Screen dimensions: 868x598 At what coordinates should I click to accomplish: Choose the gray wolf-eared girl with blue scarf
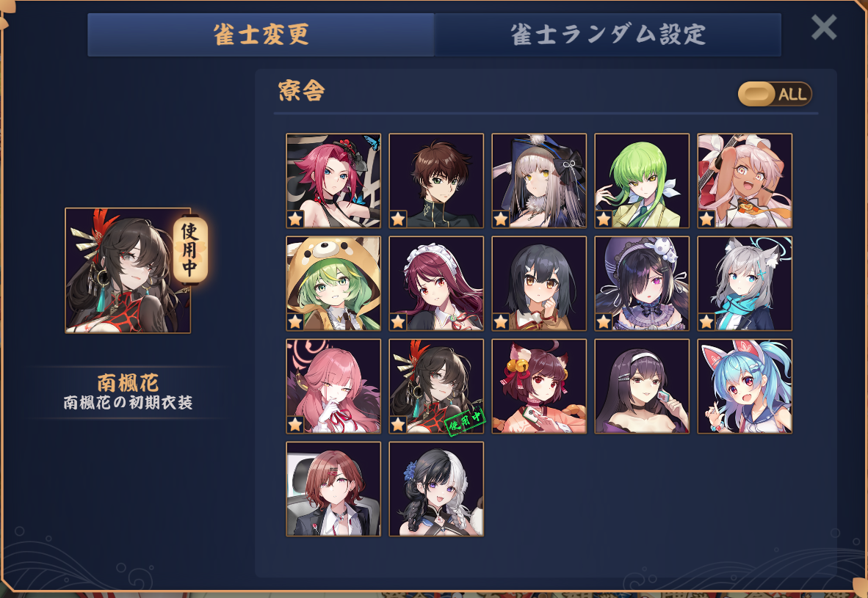[x=745, y=284]
